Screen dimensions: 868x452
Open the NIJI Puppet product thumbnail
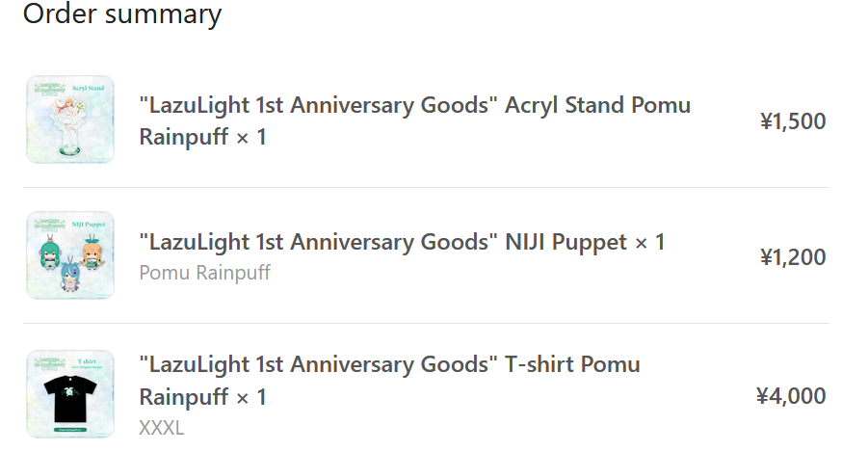[70, 255]
